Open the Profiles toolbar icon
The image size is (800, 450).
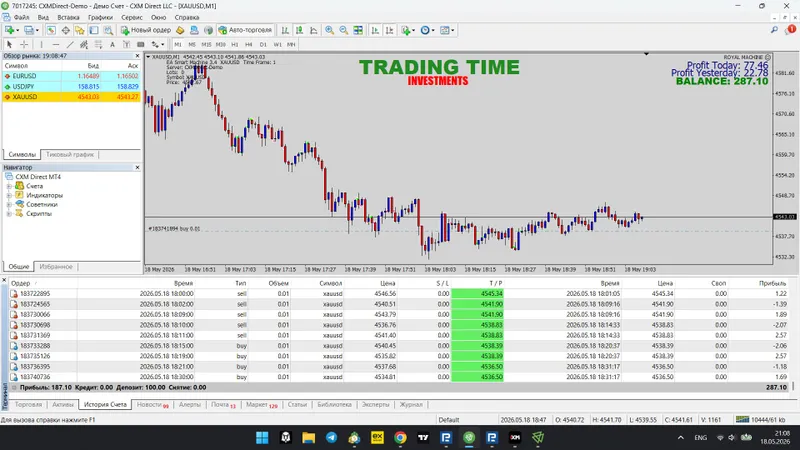click(x=30, y=31)
